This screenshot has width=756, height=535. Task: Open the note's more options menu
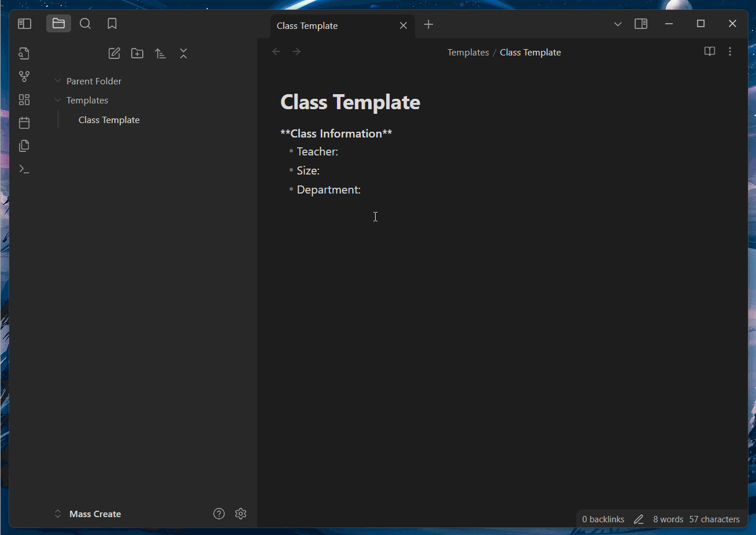point(730,51)
